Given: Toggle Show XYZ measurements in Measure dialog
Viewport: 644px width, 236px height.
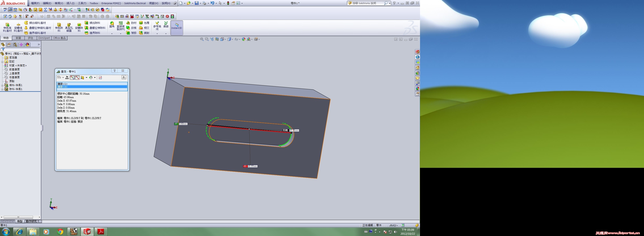Looking at the screenshot, I should pos(72,77).
